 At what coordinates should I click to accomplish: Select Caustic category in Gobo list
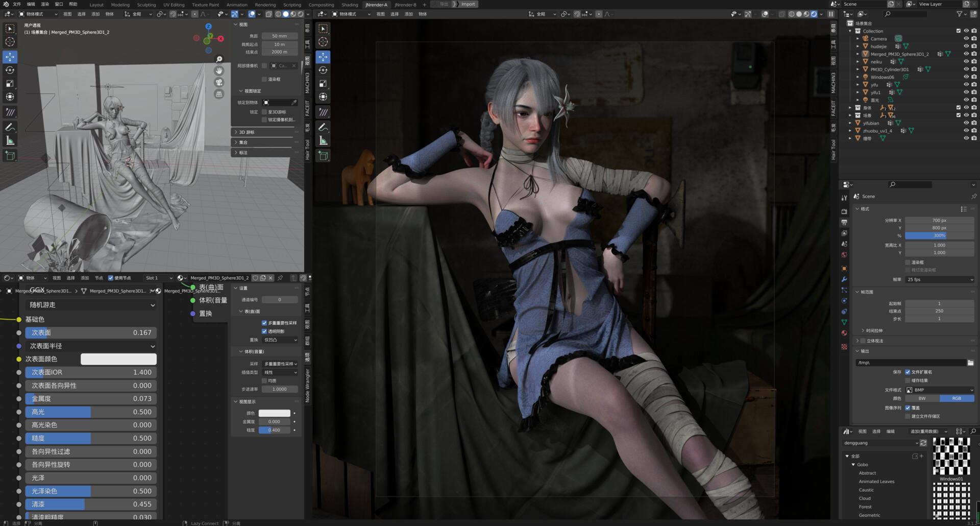click(x=866, y=490)
